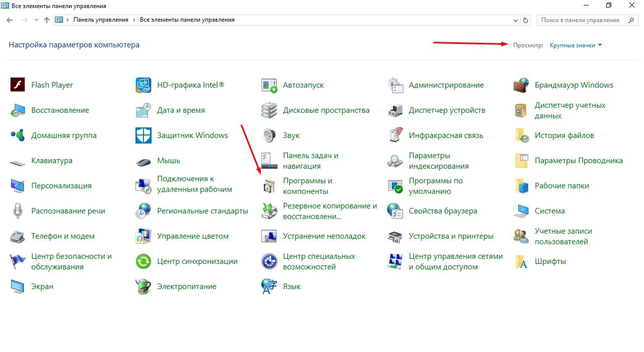Viewport: 644px width, 352px height.
Task: Open Центр безопасности и обслуживания link
Action: tap(71, 261)
